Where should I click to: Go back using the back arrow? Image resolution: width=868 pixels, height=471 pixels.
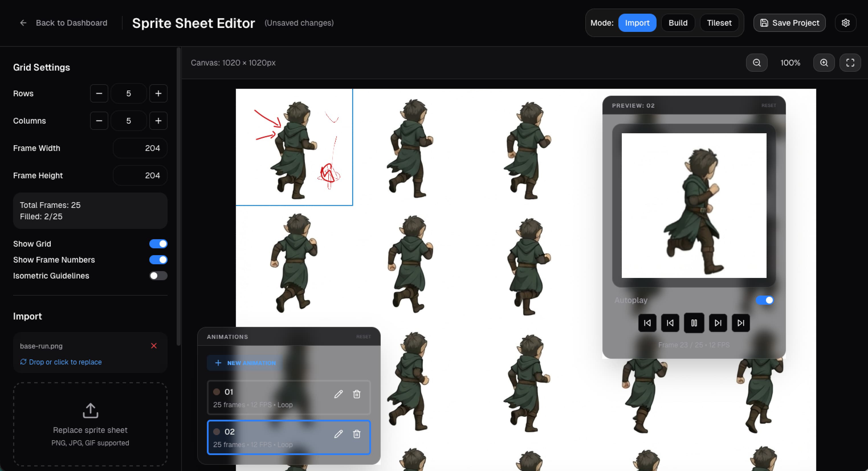coord(23,22)
